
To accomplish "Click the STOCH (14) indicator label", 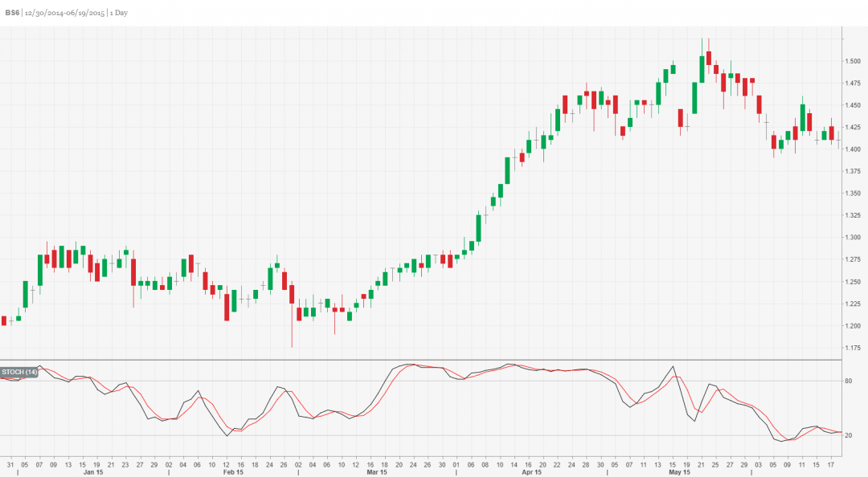I will pos(18,371).
